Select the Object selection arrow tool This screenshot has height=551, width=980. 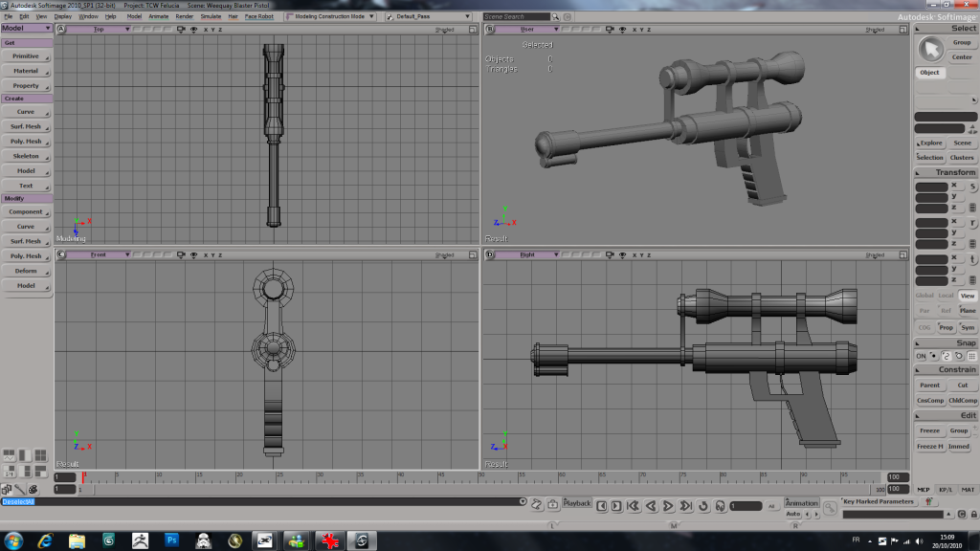(x=930, y=50)
